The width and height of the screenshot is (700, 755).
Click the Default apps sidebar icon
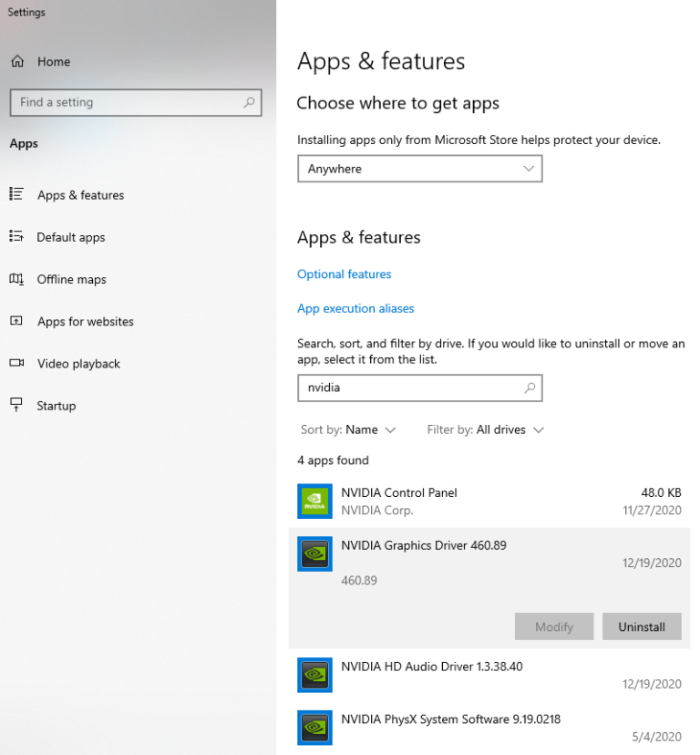point(16,237)
